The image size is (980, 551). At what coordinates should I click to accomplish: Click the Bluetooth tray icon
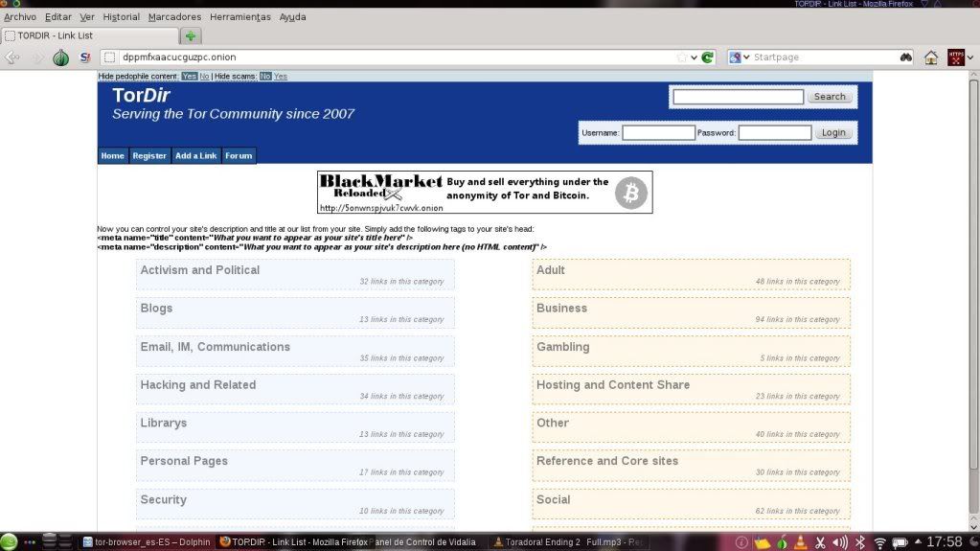tap(860, 543)
